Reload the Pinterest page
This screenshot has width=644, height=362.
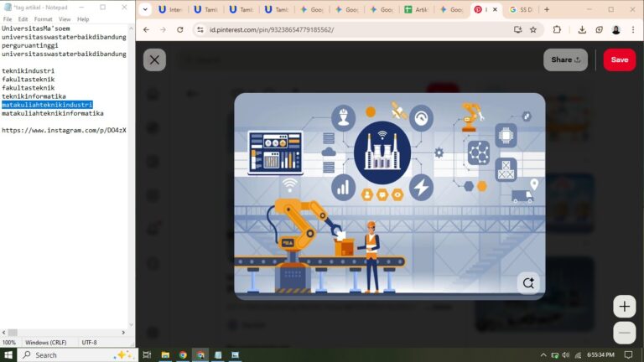coord(179,29)
